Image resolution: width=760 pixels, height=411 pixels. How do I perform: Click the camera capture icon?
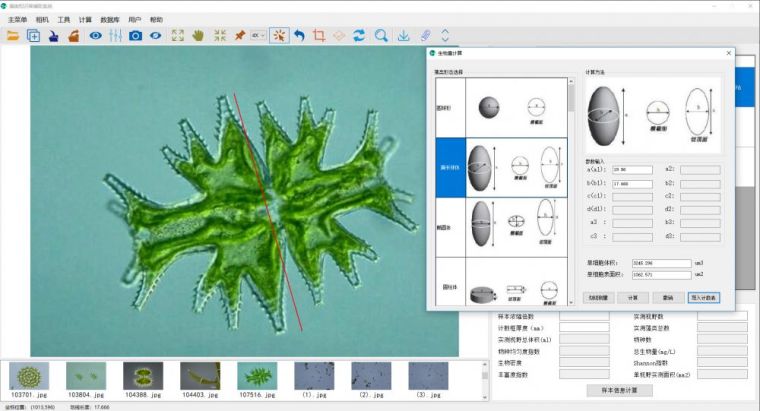coord(135,35)
